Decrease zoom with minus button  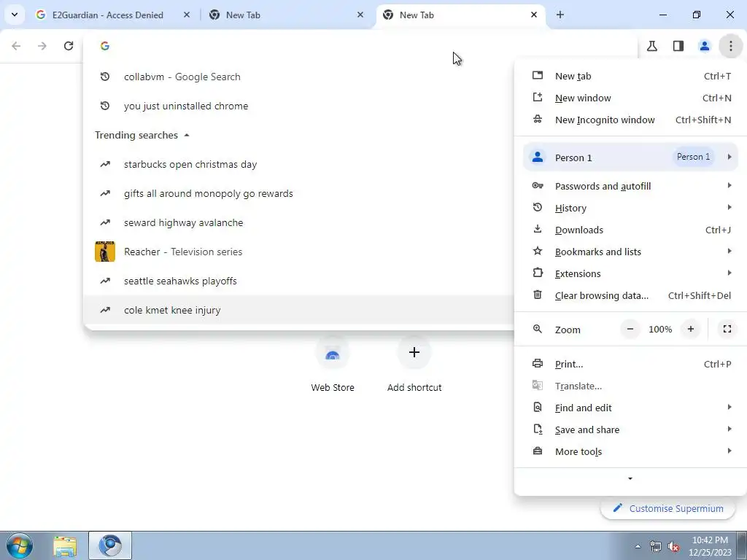click(630, 329)
